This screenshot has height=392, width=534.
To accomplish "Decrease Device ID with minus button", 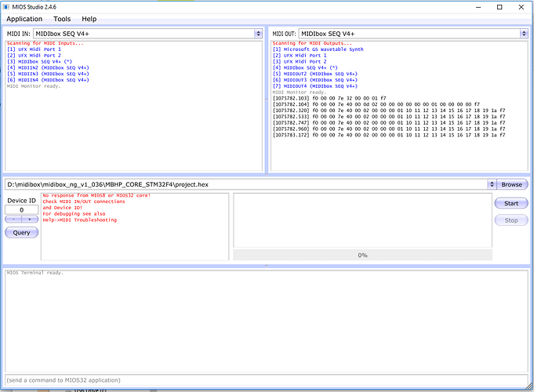I will click(13, 219).
